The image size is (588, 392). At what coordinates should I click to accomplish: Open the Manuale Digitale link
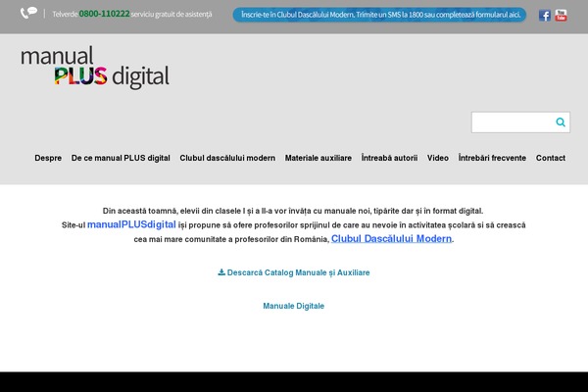tap(294, 306)
